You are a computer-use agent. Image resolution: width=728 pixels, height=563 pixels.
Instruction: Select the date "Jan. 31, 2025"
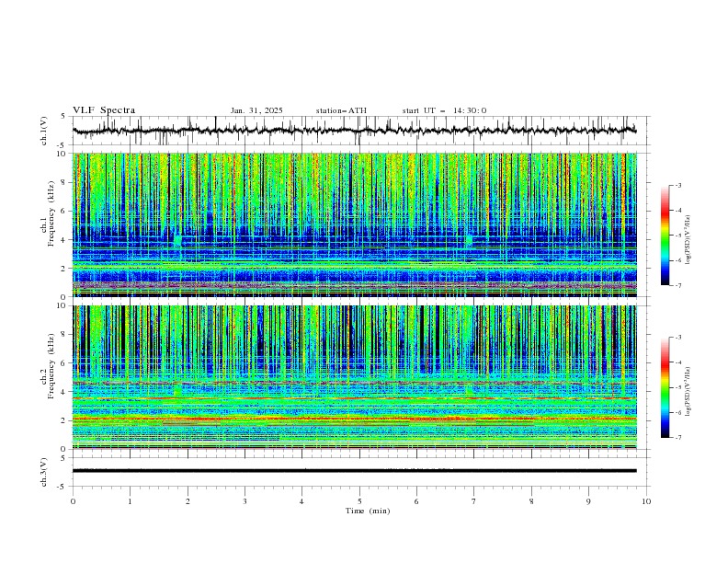pos(256,110)
